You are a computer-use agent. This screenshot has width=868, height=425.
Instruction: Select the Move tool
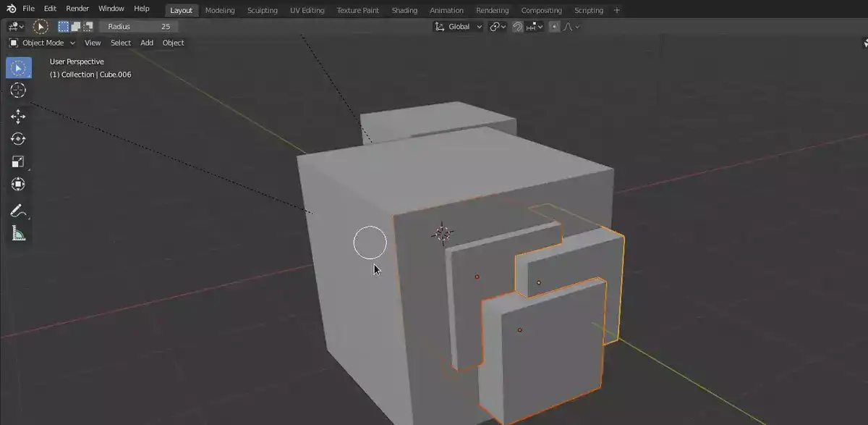click(19, 117)
